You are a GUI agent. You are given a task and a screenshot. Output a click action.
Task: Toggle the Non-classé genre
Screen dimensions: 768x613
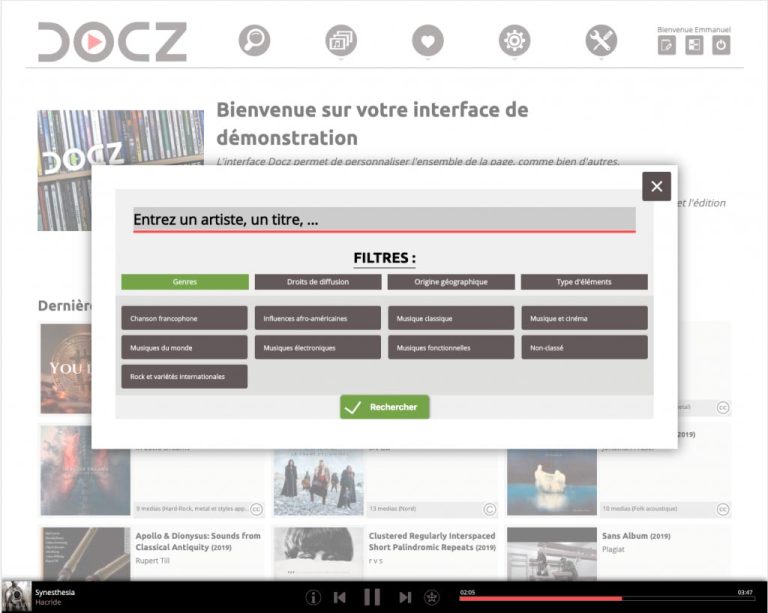(584, 348)
